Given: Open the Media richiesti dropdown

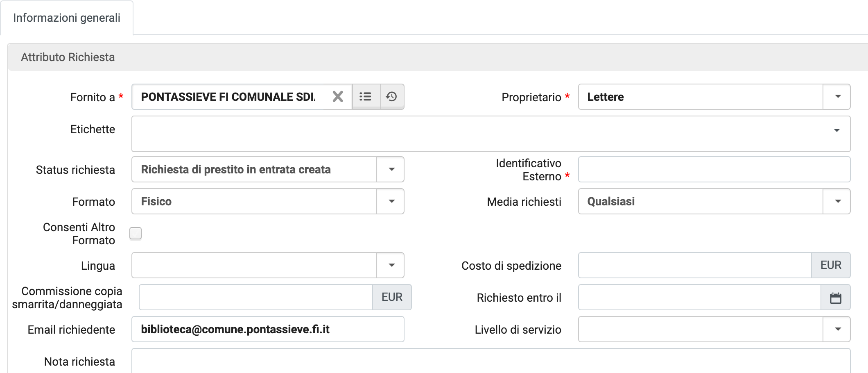Looking at the screenshot, I should click(x=837, y=201).
